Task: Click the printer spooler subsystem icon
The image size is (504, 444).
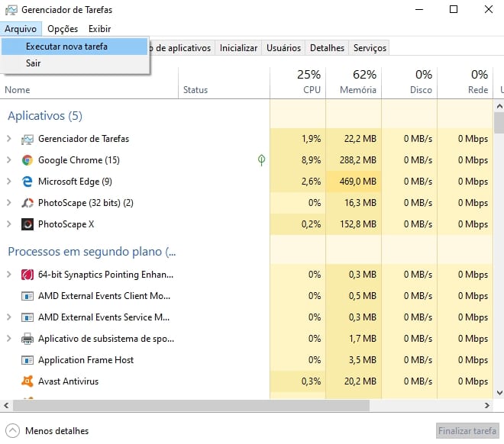Action: coord(27,339)
